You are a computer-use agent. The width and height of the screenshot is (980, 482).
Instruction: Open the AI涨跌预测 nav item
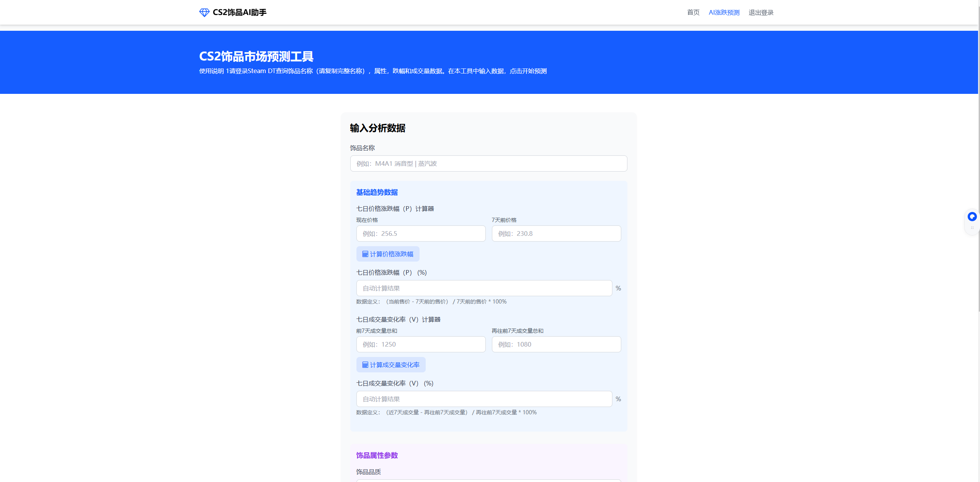pos(724,13)
